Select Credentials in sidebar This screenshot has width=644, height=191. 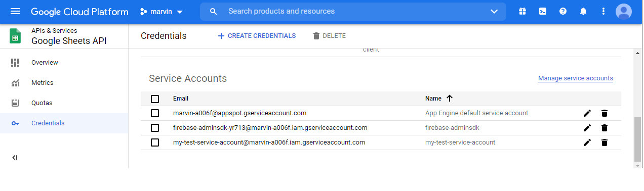(x=64, y=123)
